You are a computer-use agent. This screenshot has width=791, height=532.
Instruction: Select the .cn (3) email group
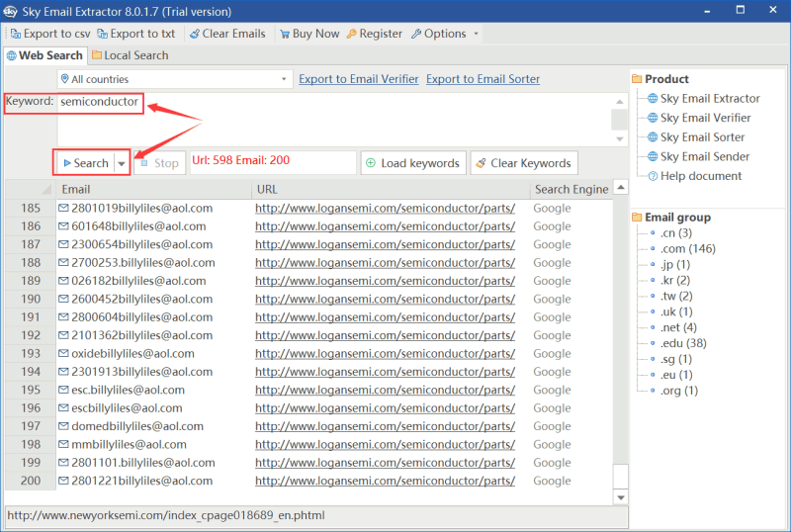(x=676, y=233)
